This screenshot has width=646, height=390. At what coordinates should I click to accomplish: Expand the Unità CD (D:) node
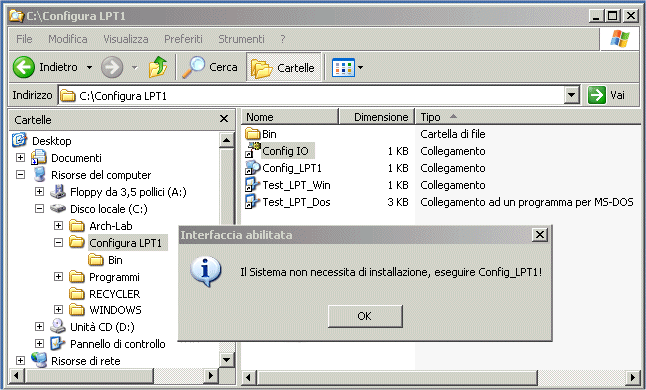pos(39,327)
